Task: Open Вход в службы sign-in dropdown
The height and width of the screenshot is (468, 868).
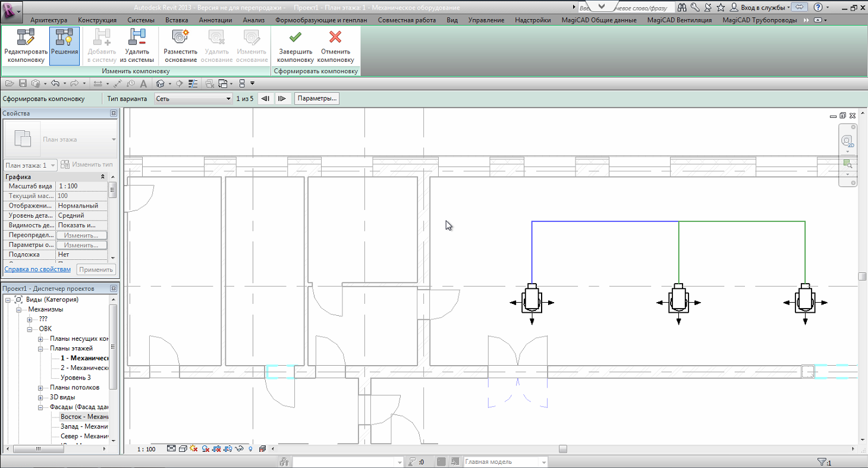Action: click(x=760, y=7)
